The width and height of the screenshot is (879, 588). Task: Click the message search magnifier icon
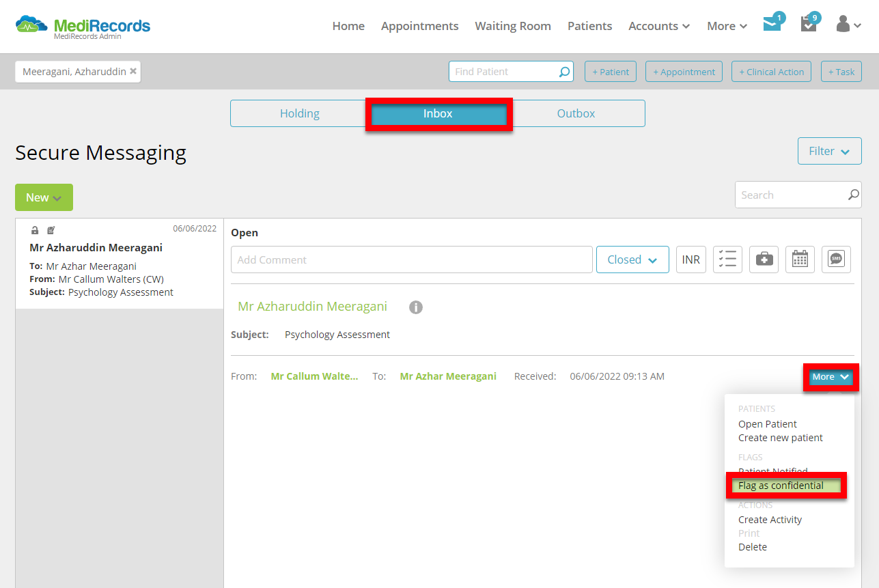[853, 195]
